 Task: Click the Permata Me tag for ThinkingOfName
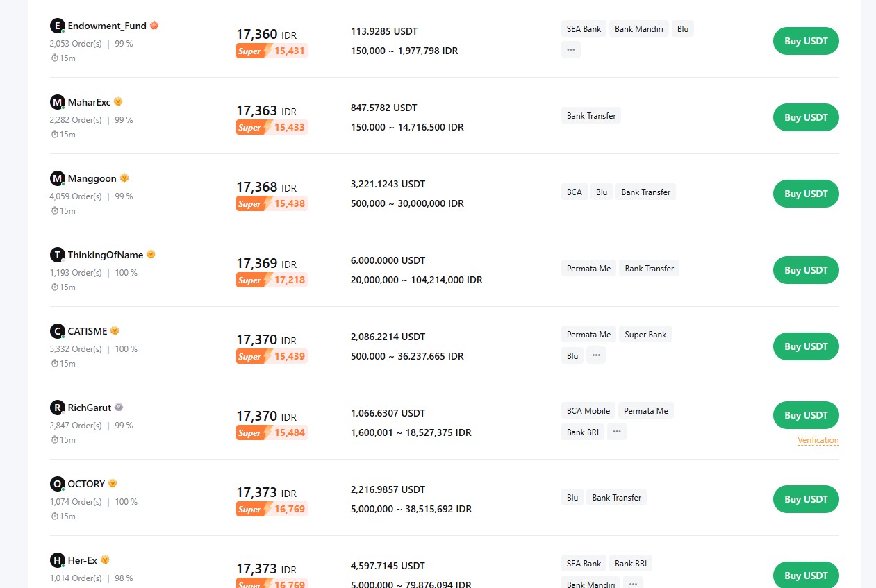pos(589,269)
